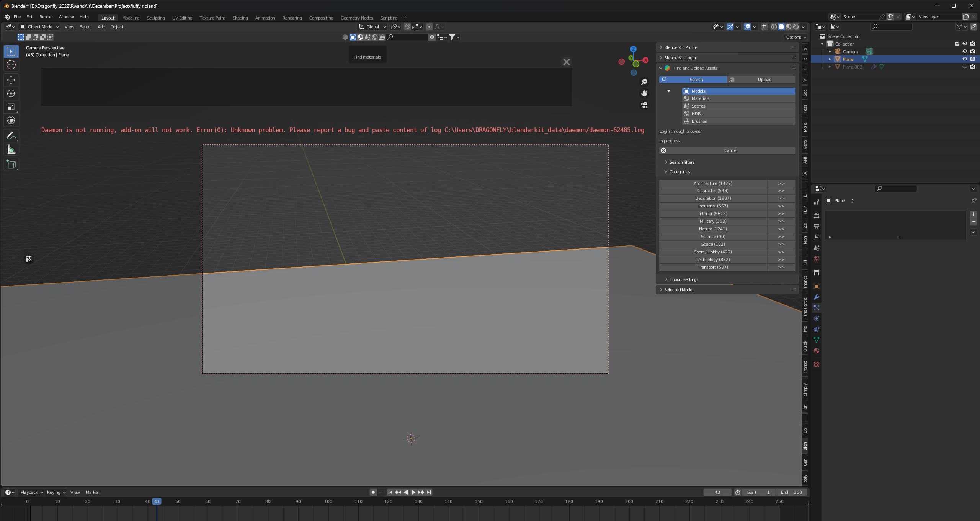
Task: Disable camera icon rendering for Plane.002
Action: (x=972, y=67)
